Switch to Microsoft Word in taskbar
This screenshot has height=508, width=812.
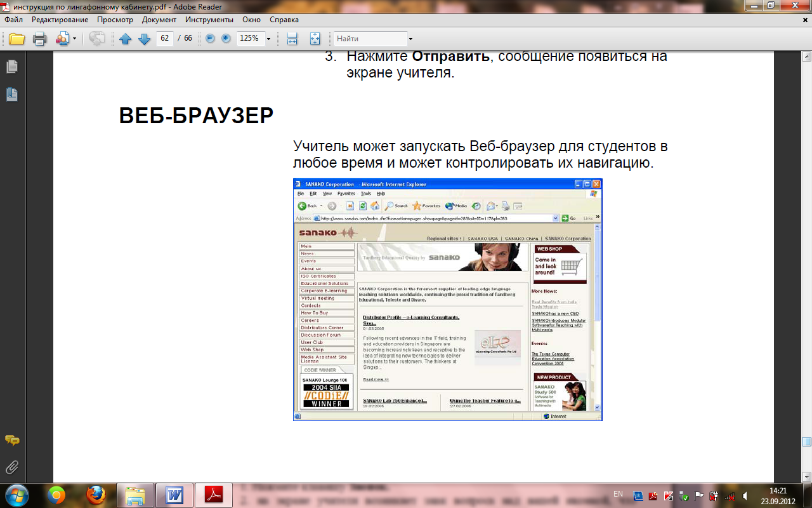click(x=174, y=495)
